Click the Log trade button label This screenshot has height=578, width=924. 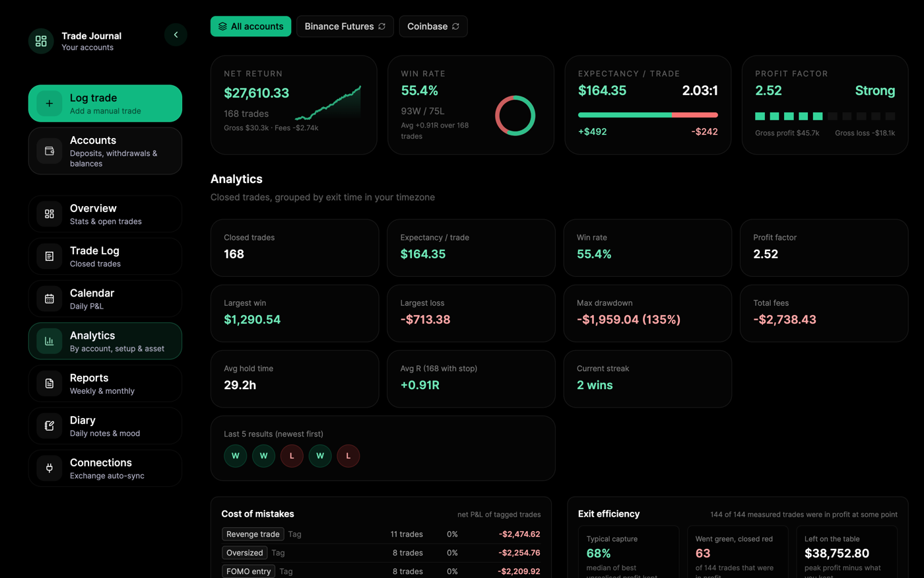tap(94, 98)
